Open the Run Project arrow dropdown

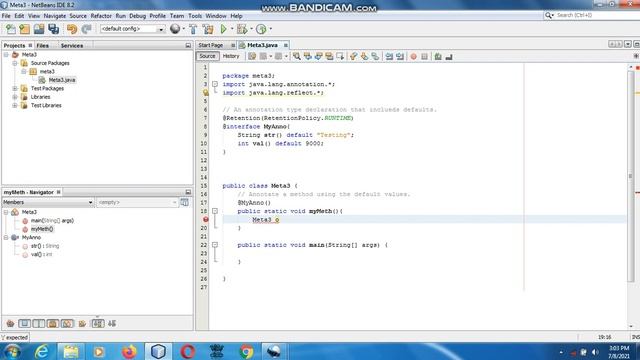pos(232,29)
